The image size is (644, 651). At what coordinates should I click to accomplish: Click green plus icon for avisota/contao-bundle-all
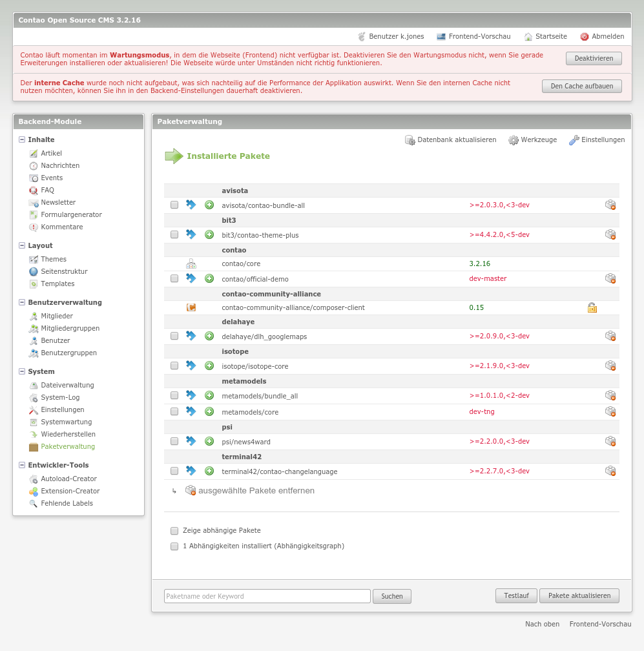(x=209, y=205)
